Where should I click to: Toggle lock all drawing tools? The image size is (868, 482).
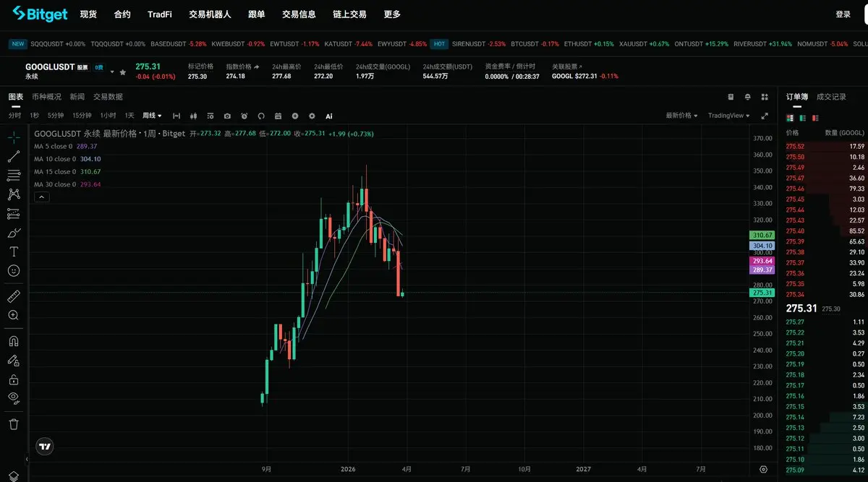point(14,379)
